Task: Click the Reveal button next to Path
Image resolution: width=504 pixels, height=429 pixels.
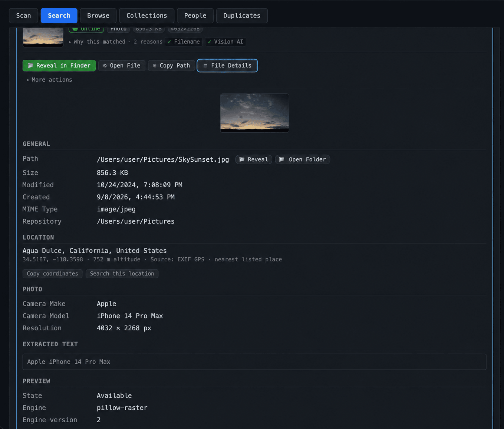Action: 254,159
